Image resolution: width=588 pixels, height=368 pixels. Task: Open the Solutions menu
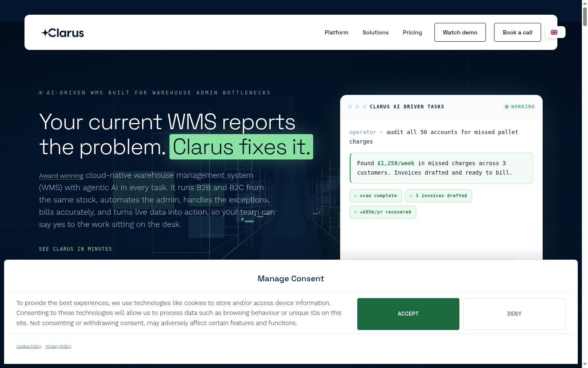[x=376, y=32]
